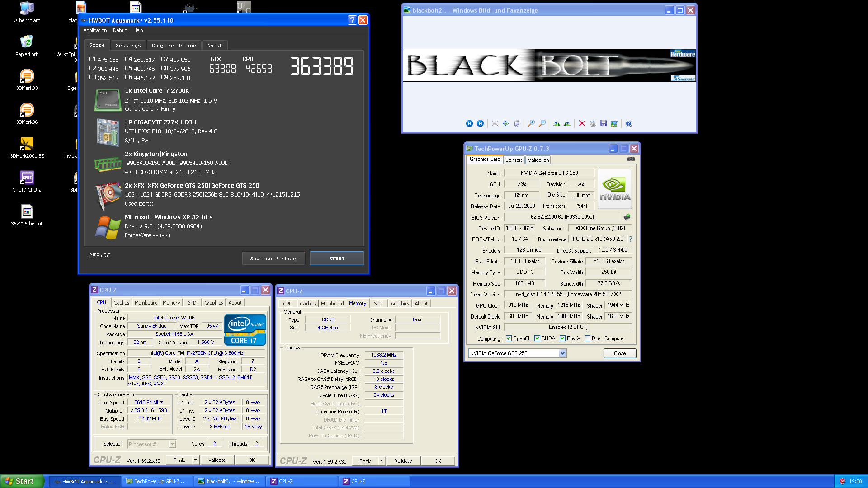
Task: Toggle OpenCL checkbox in GPU-Z
Action: coord(509,338)
